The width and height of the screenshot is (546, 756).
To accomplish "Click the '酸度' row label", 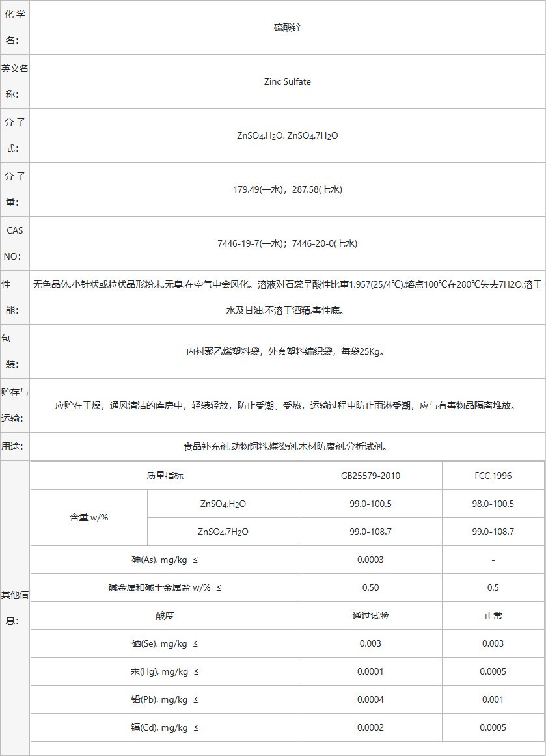I will (165, 615).
